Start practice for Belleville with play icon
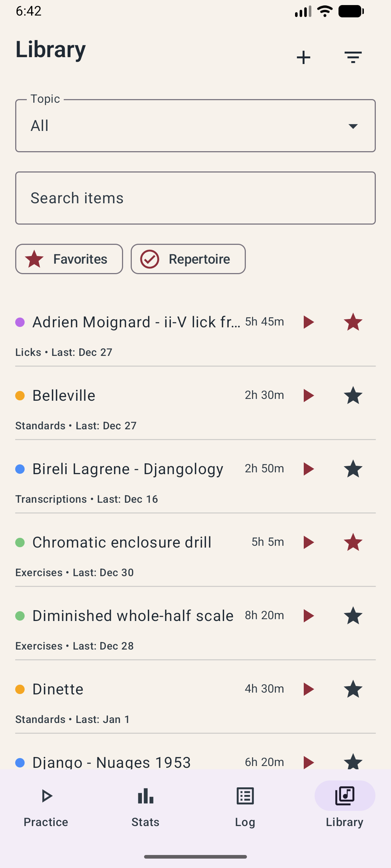This screenshot has width=391, height=868. [308, 395]
